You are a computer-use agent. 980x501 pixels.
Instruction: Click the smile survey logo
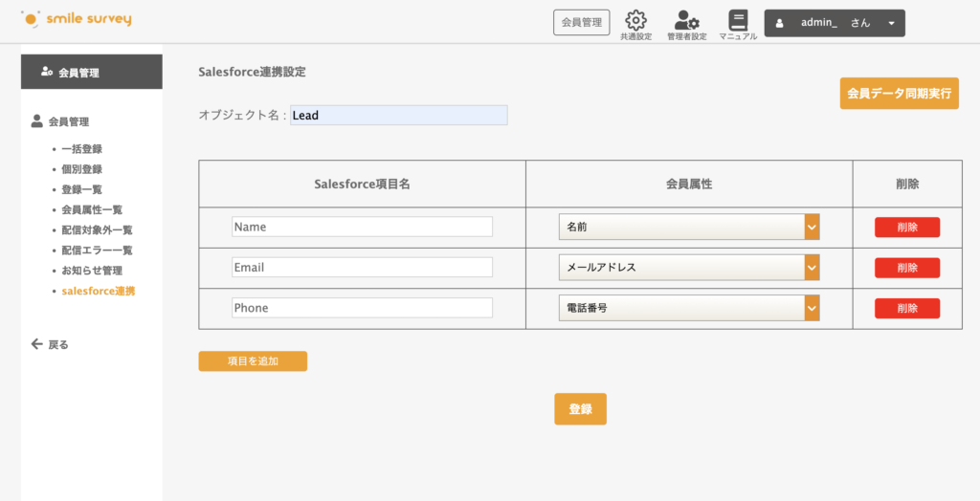77,19
